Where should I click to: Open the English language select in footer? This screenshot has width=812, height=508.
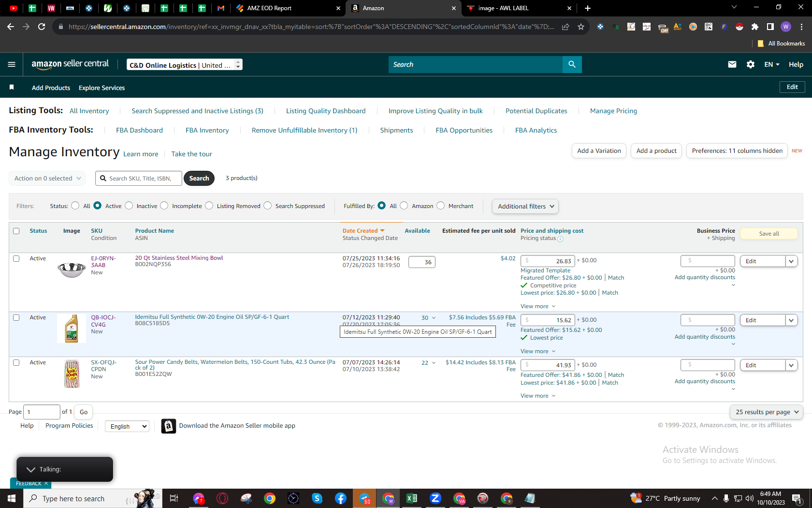click(x=127, y=426)
